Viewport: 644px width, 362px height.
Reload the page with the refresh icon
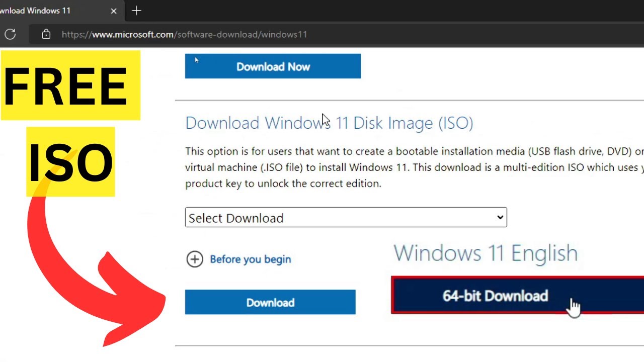(x=10, y=34)
